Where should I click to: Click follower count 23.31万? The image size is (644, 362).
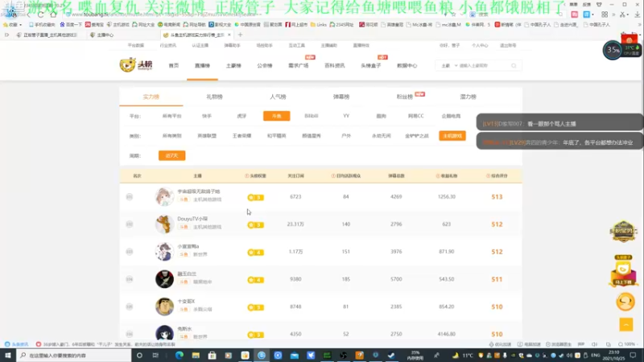pos(295,224)
